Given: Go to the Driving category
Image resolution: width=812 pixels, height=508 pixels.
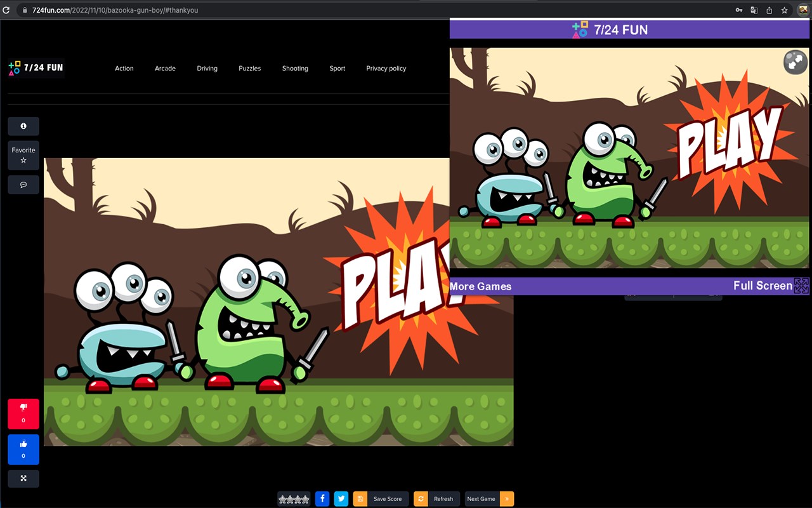Looking at the screenshot, I should click(207, 69).
